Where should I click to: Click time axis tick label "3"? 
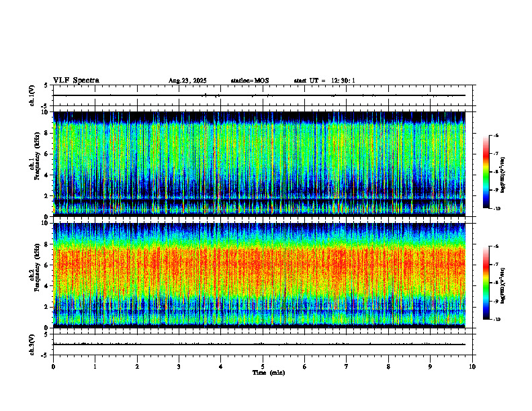click(x=179, y=367)
